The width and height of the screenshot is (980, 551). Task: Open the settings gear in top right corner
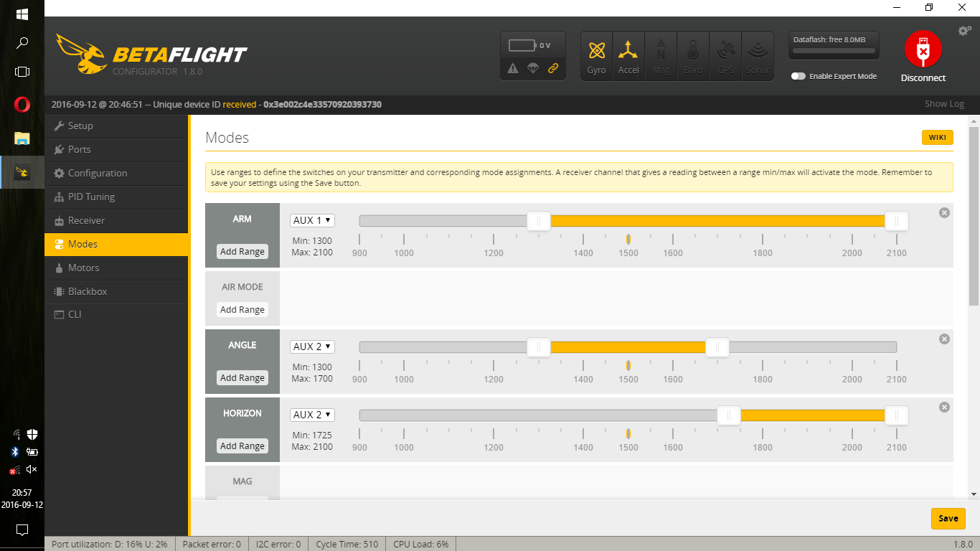point(963,31)
